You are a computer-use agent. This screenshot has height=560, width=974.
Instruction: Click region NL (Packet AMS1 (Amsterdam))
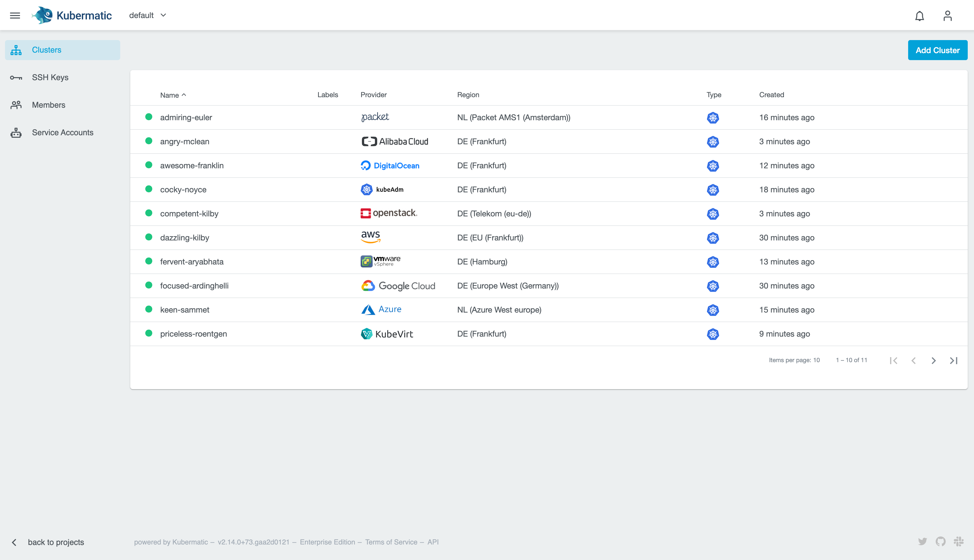(513, 118)
